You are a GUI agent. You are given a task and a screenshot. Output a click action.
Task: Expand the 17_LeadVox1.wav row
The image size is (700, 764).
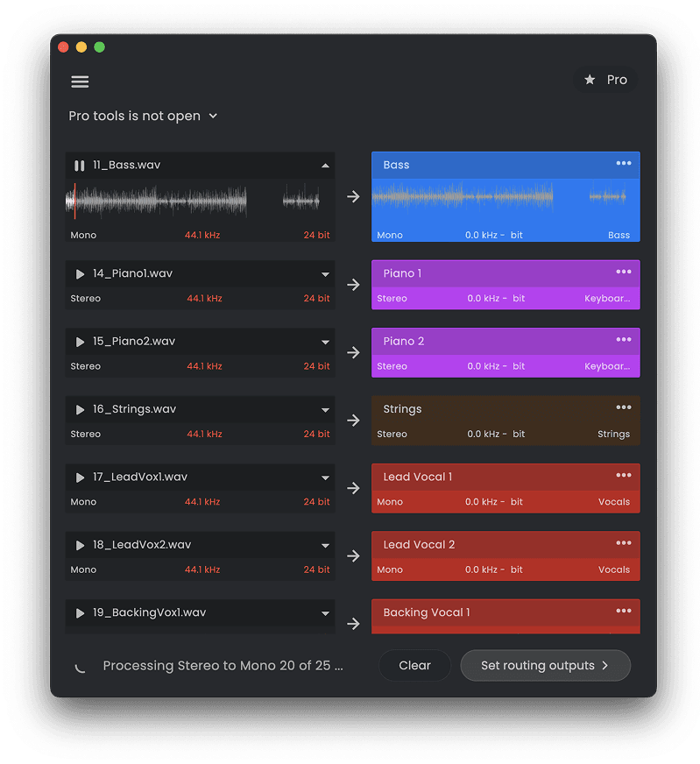tap(325, 477)
